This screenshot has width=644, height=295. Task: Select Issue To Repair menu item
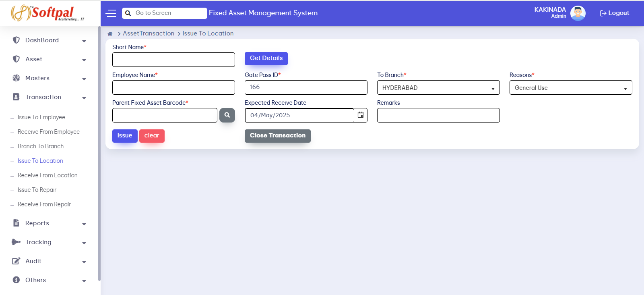click(x=37, y=190)
